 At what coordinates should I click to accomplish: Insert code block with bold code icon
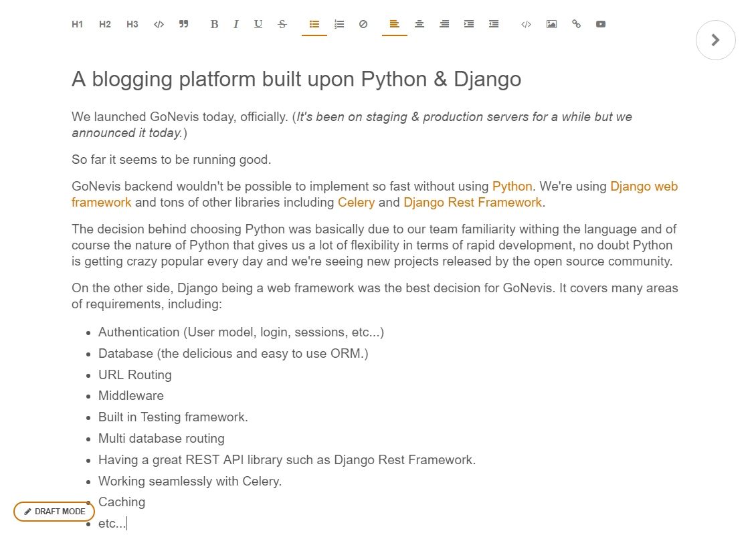[159, 24]
